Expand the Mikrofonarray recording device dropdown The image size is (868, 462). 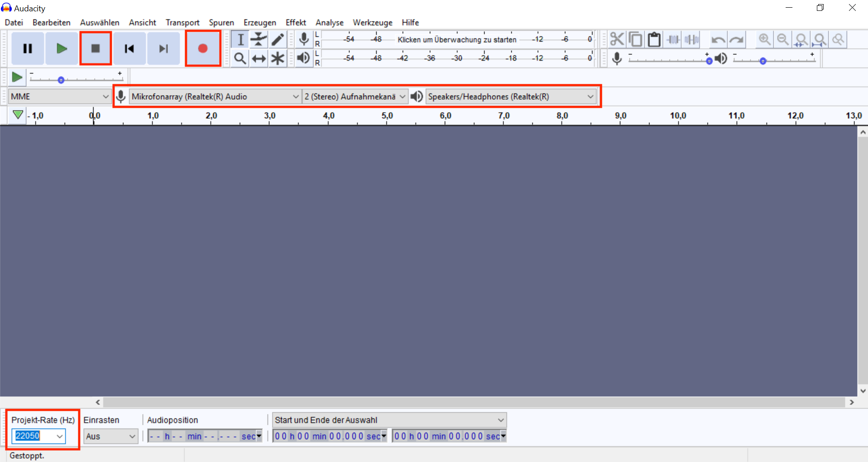[215, 96]
